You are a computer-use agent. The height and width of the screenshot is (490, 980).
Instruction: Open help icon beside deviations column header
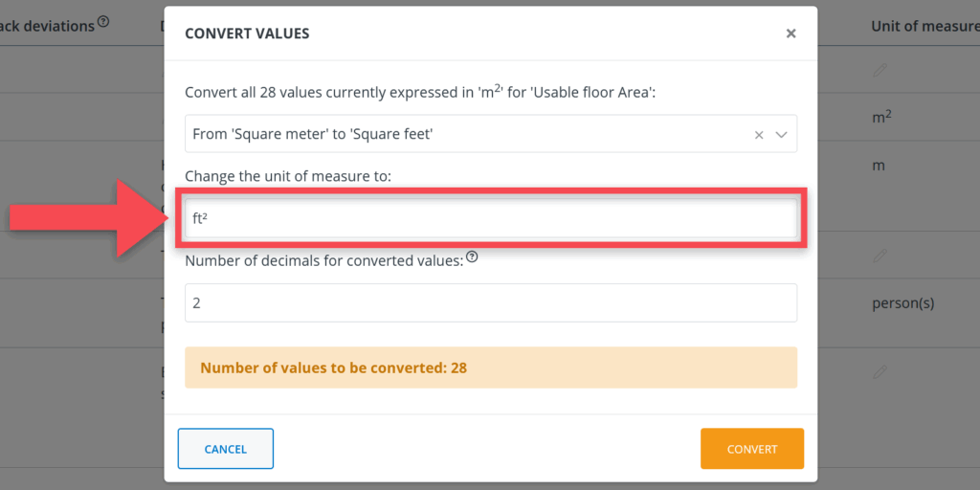(x=103, y=22)
